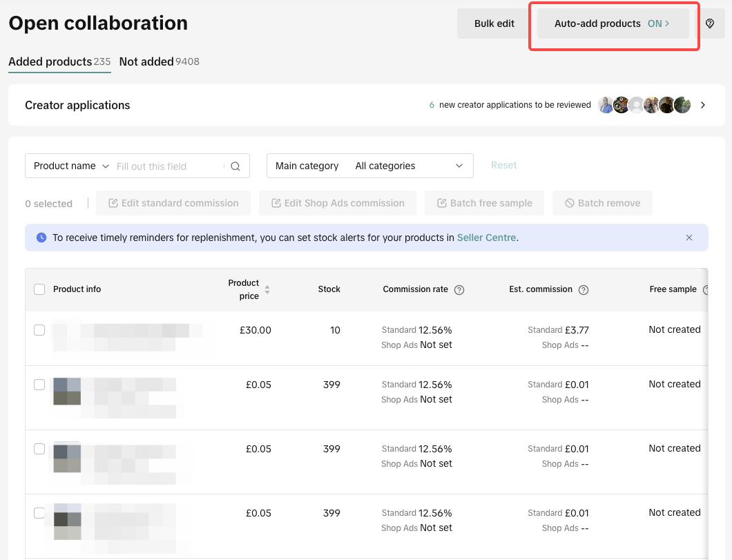Open creator applications with the right chevron
Screen dimensions: 732x560
[703, 105]
